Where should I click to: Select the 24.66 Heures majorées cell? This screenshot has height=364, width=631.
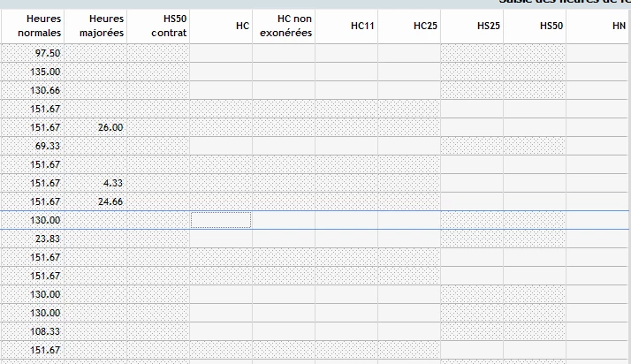(95, 201)
